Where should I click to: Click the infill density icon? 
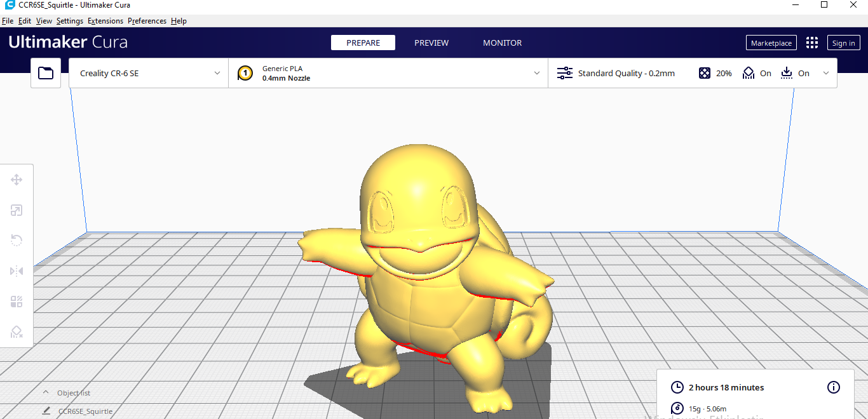coord(705,73)
